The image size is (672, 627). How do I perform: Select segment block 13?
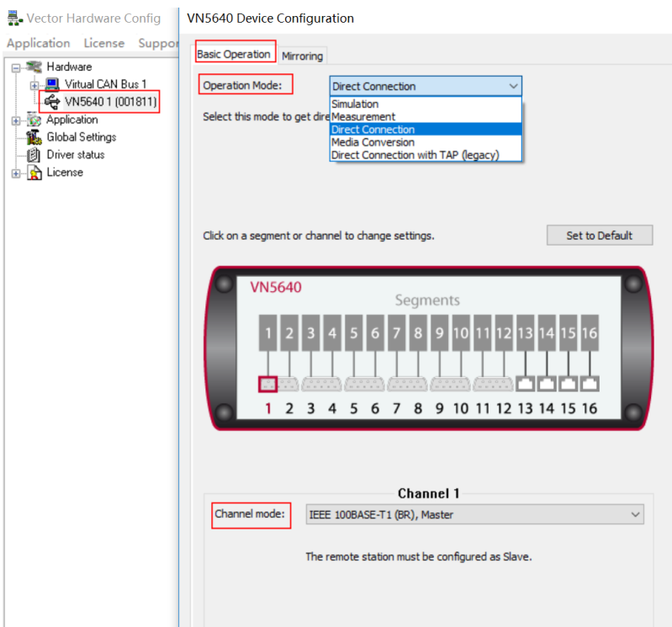click(525, 332)
